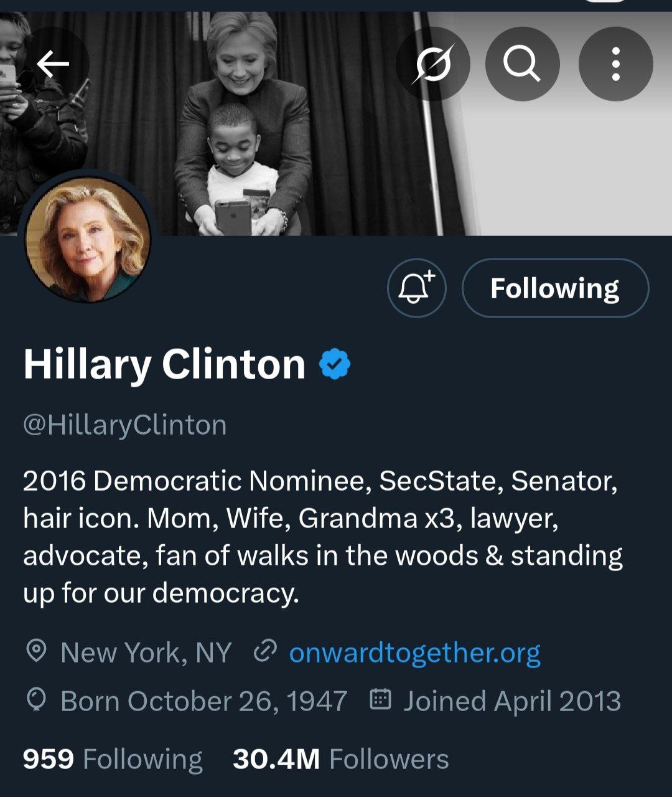The height and width of the screenshot is (797, 672).
Task: Tap the chain link icon
Action: (x=265, y=651)
